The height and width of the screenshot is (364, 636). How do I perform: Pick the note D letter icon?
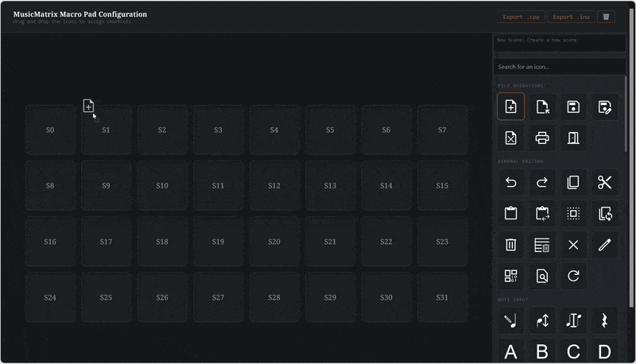605,351
